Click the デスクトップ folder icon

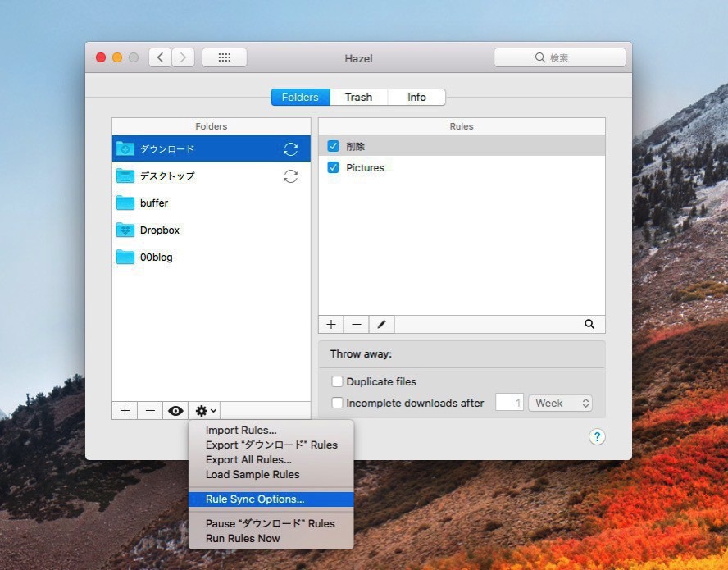(x=125, y=176)
